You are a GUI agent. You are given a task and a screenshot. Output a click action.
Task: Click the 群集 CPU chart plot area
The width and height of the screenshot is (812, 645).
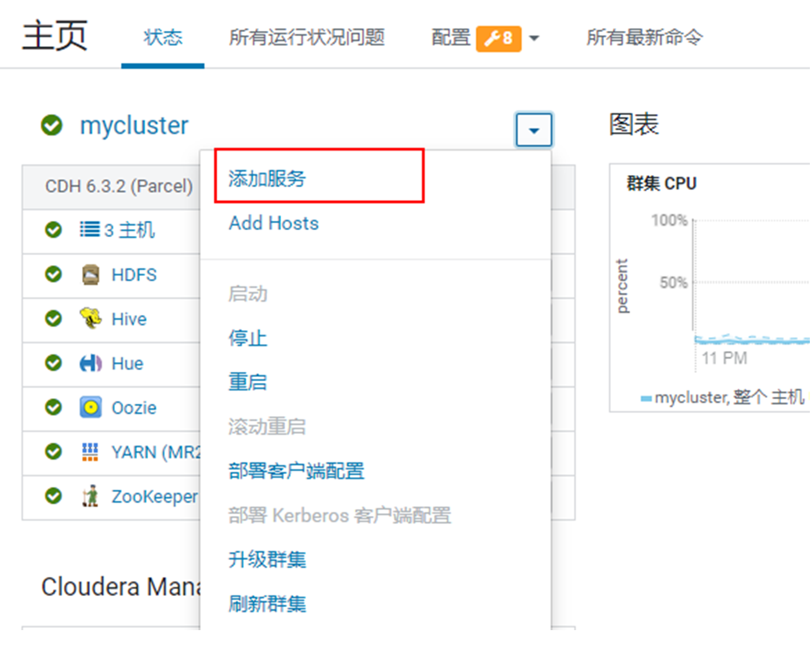click(x=752, y=282)
